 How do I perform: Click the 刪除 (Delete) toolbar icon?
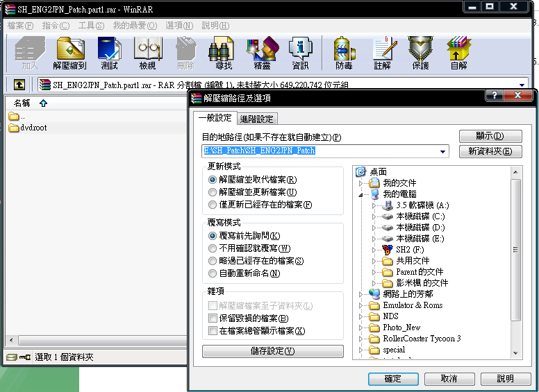pos(186,53)
